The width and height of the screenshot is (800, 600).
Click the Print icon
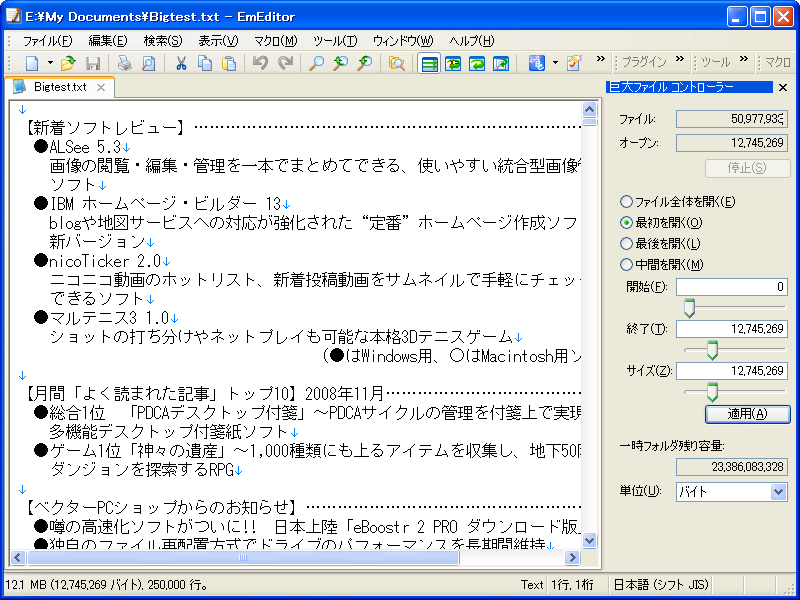click(x=124, y=63)
